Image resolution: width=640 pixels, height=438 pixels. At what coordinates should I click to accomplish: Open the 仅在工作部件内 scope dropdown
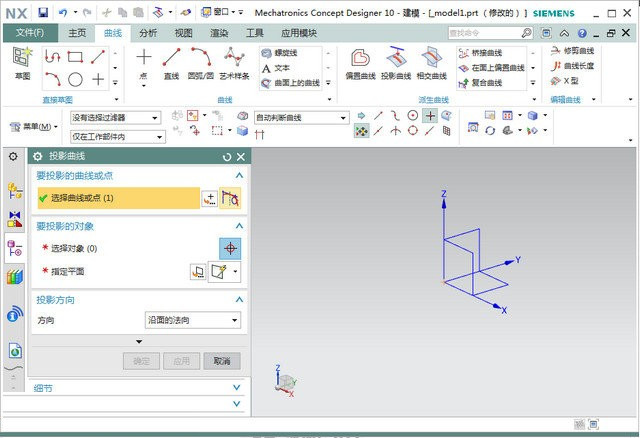pyautogui.click(x=118, y=137)
